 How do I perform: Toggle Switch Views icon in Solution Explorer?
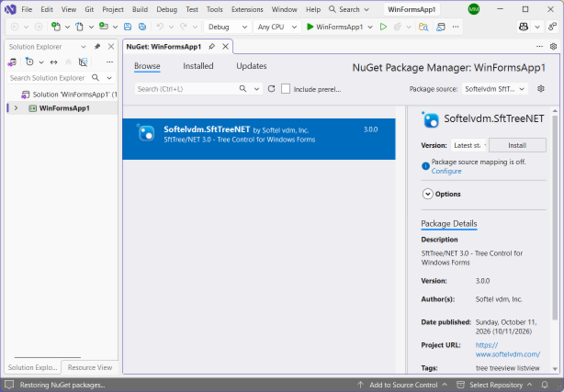[x=12, y=62]
